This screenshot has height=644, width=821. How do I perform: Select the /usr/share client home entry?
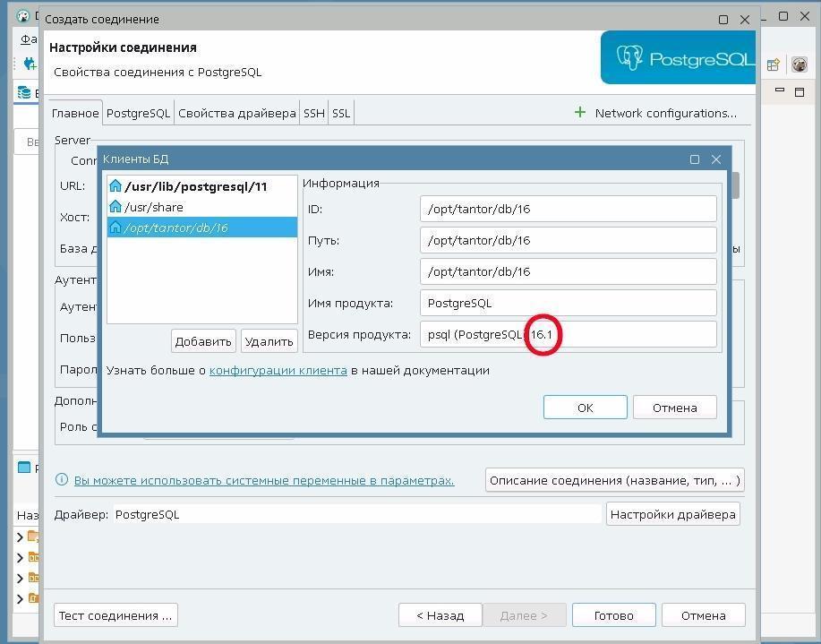coord(153,207)
